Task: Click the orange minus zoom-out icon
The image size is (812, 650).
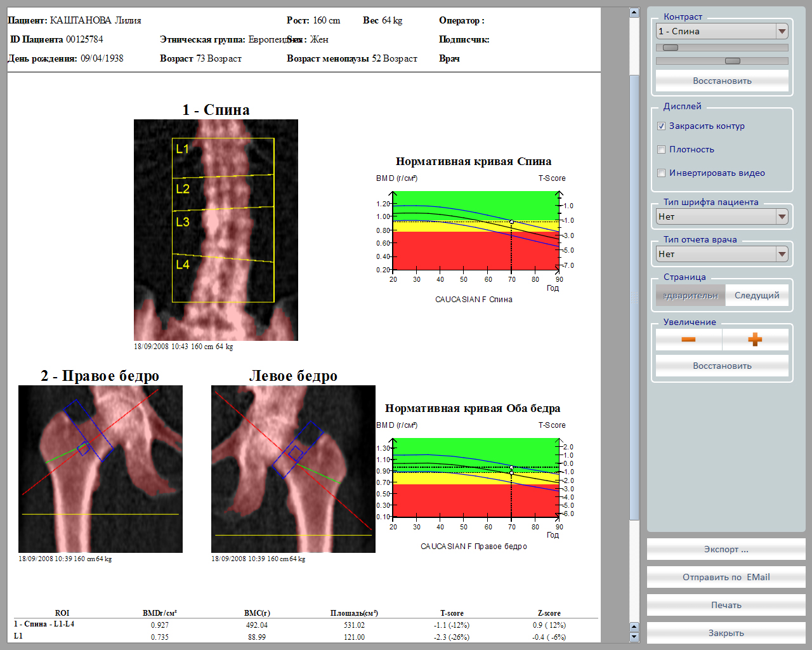Action: [688, 340]
